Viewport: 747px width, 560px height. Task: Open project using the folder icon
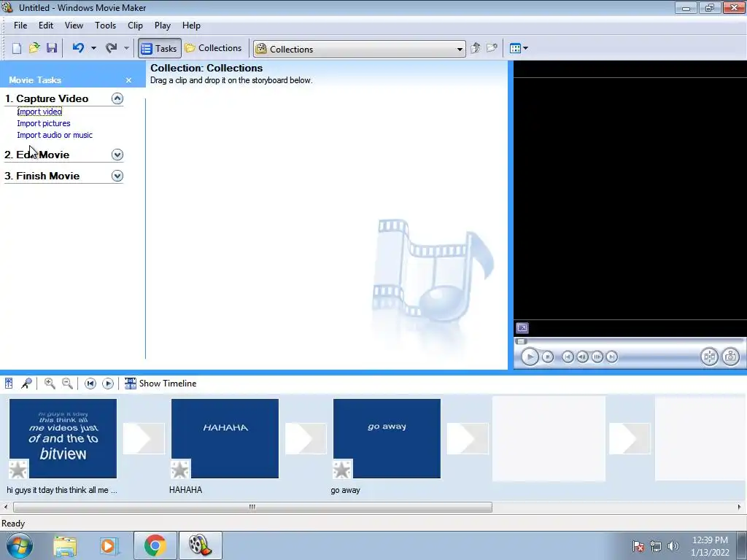(34, 48)
